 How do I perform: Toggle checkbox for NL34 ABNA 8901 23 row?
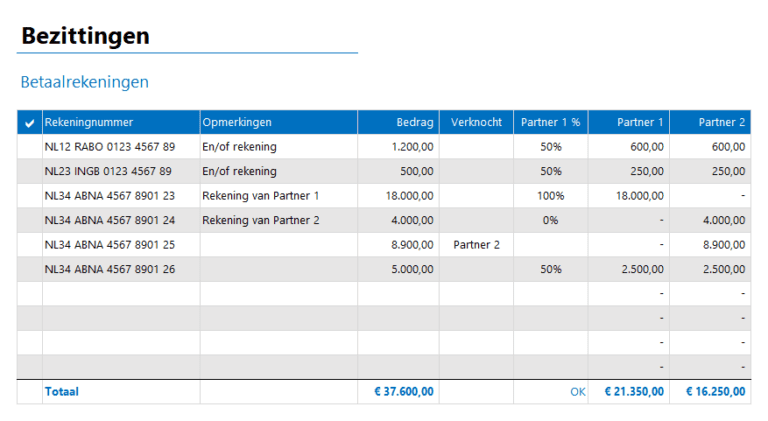[29, 196]
